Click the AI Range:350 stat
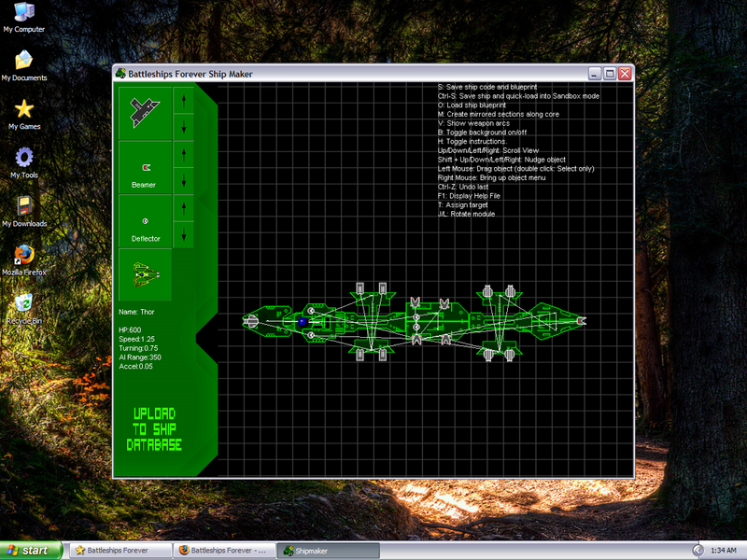Screen dimensions: 747x560 140,357
